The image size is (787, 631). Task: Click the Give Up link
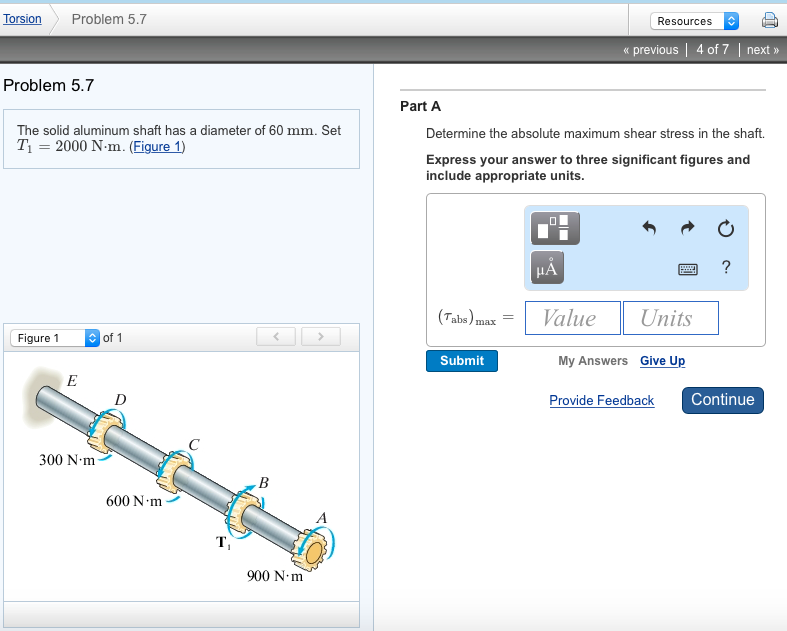click(663, 361)
